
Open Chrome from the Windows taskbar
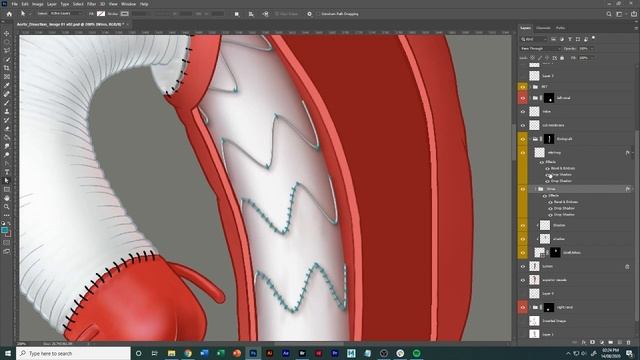point(188,353)
